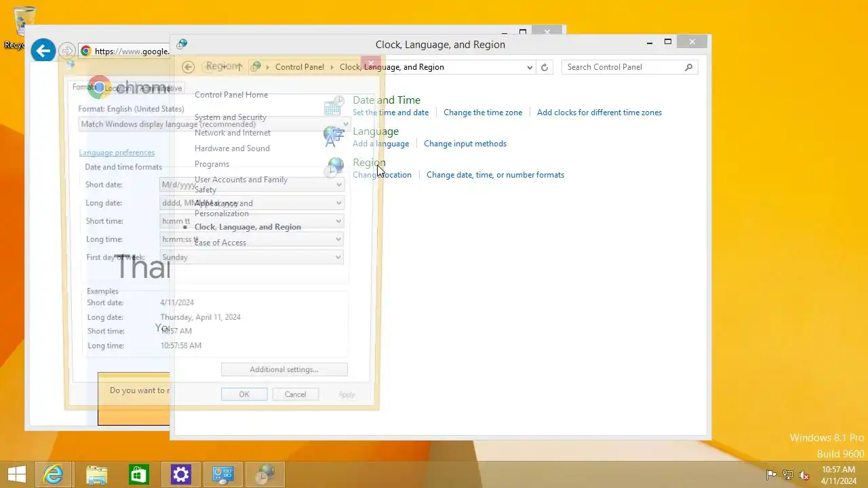Open the Short date format dropdown

(252, 184)
